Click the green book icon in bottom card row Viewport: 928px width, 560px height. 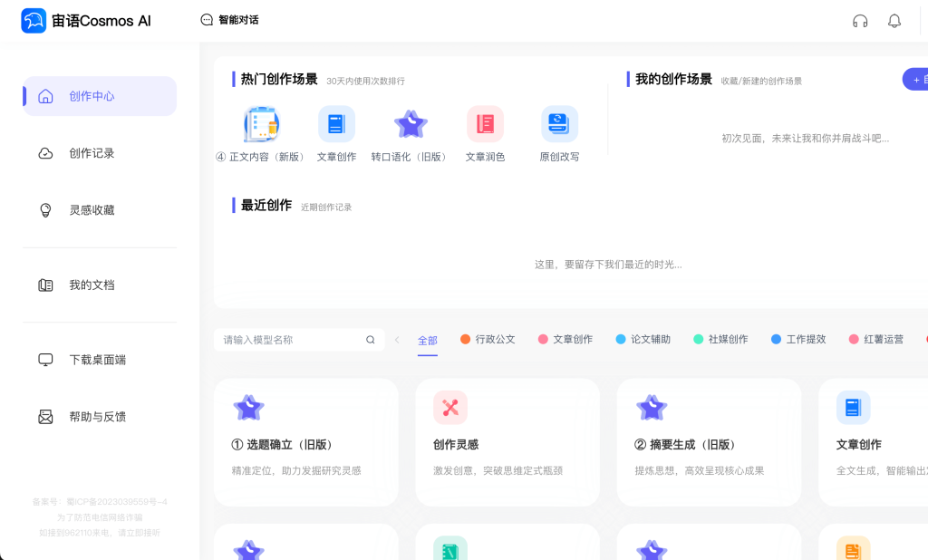(450, 548)
